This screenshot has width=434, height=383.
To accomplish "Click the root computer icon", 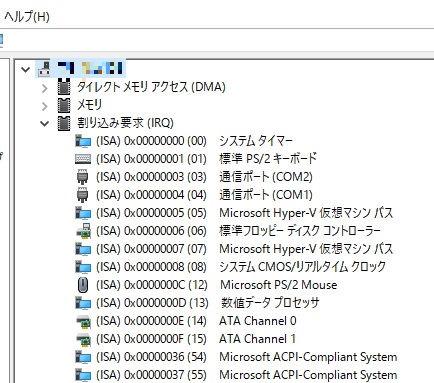I will tap(44, 68).
